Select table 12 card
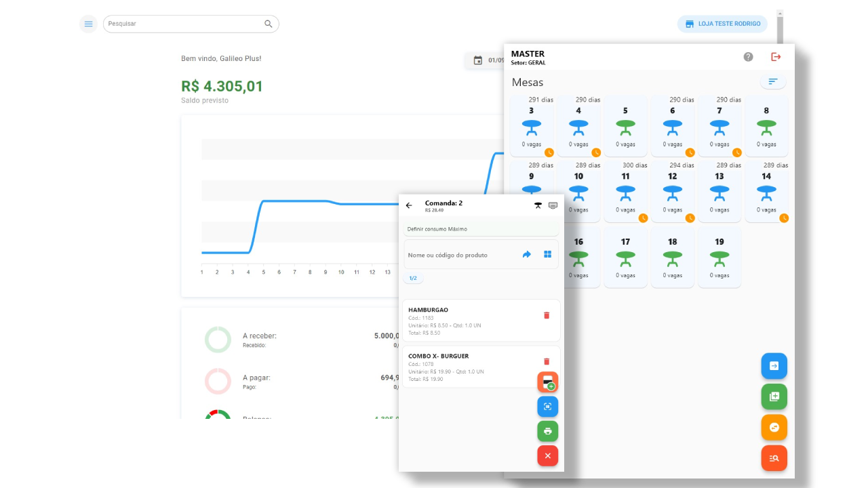 coord(673,191)
